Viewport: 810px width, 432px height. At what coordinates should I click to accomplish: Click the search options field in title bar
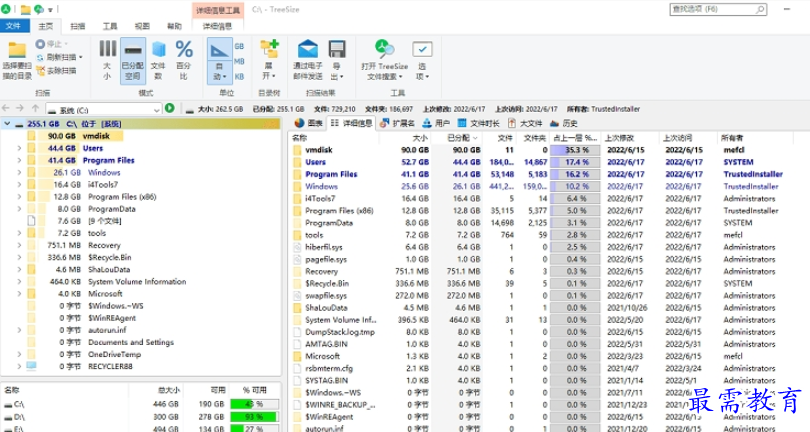coord(718,9)
